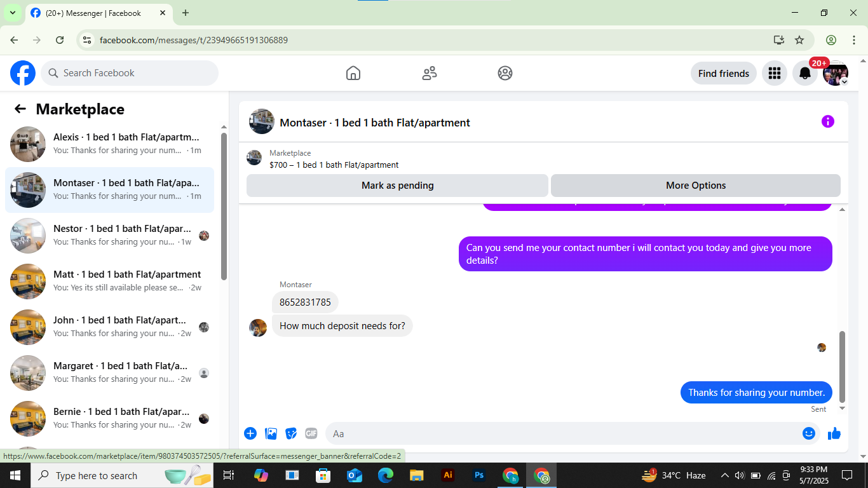Screen dimensions: 868x488
Task: Open the Bernie conversation
Action: point(109,419)
